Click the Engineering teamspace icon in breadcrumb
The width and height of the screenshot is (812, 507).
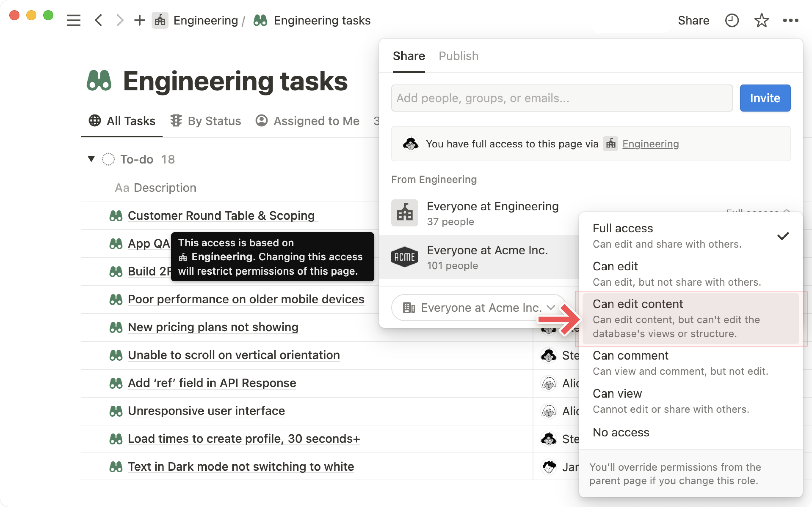(160, 20)
